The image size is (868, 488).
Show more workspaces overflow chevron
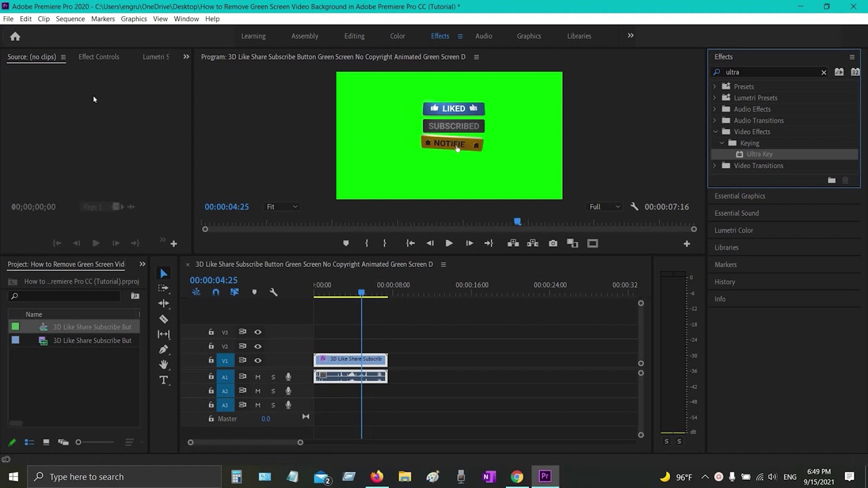631,36
